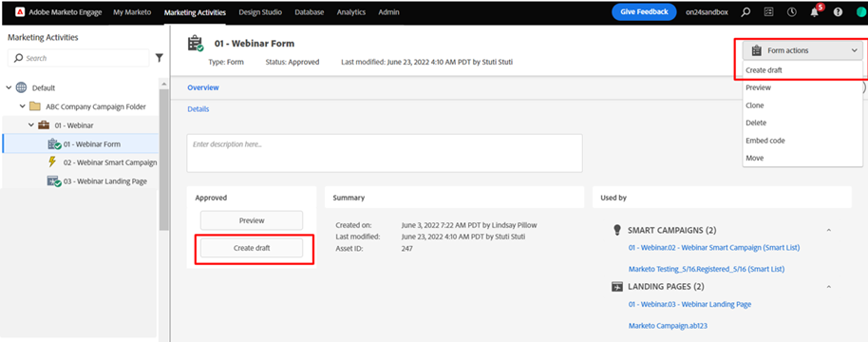Click the Landing Pages section icon
This screenshot has height=342, width=868.
coord(617,287)
